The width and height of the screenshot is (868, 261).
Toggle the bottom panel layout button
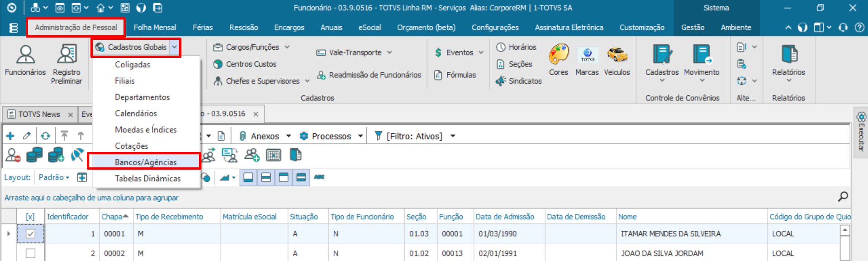tap(248, 177)
